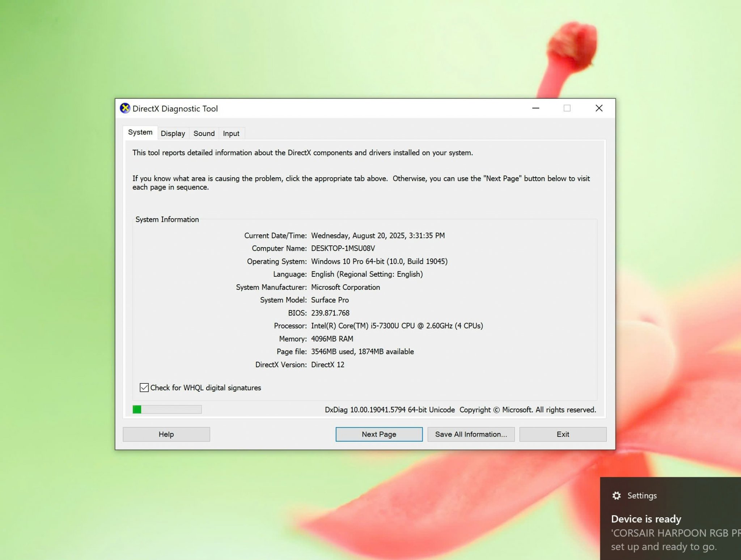Click the English regional setting language value
The height and width of the screenshot is (560, 741).
click(x=367, y=274)
